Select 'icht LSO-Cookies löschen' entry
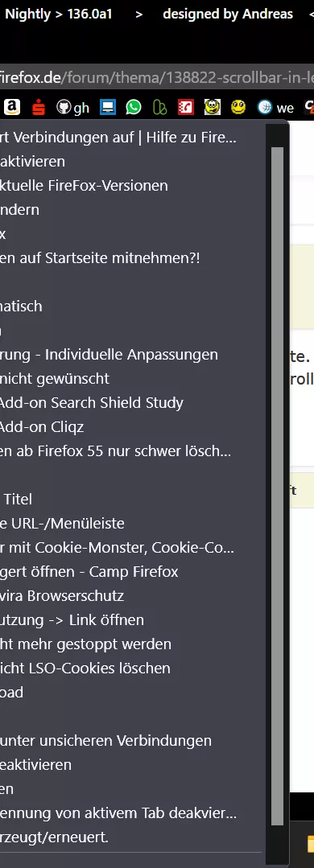 tap(130, 668)
